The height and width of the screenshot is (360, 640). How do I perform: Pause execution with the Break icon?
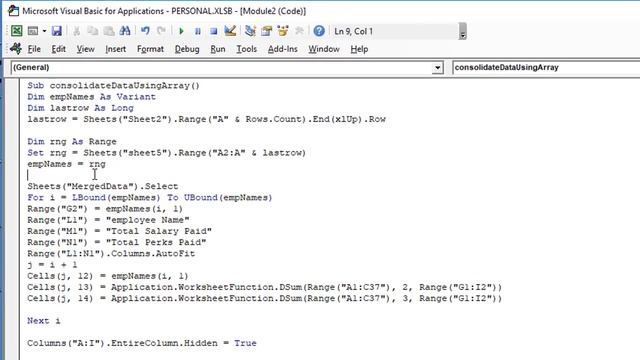[x=198, y=31]
